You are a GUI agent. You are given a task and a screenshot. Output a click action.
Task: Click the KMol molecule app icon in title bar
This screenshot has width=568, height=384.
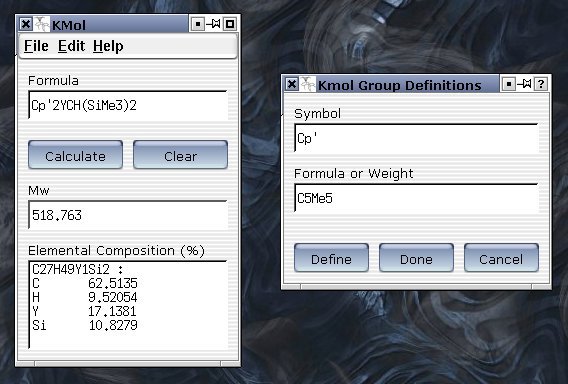[x=42, y=24]
